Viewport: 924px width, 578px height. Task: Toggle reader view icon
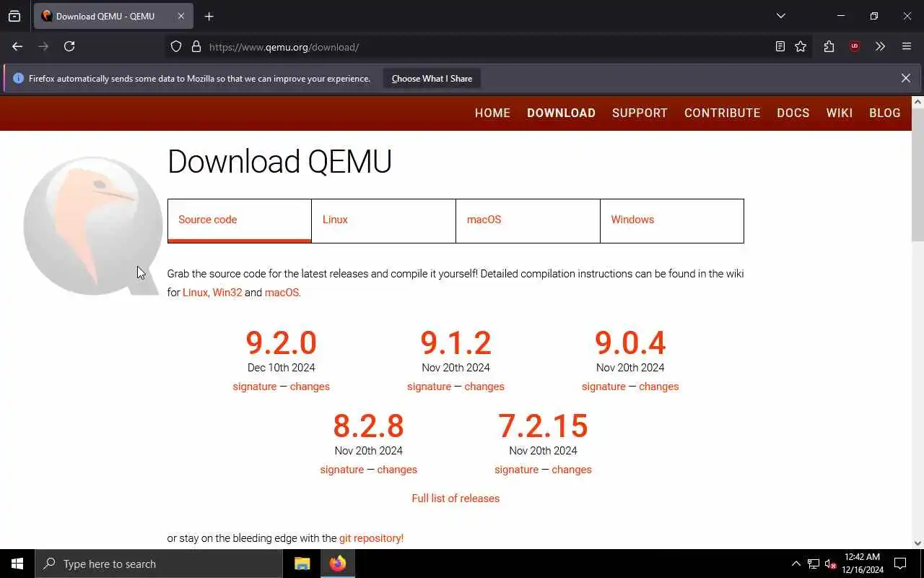[780, 46]
